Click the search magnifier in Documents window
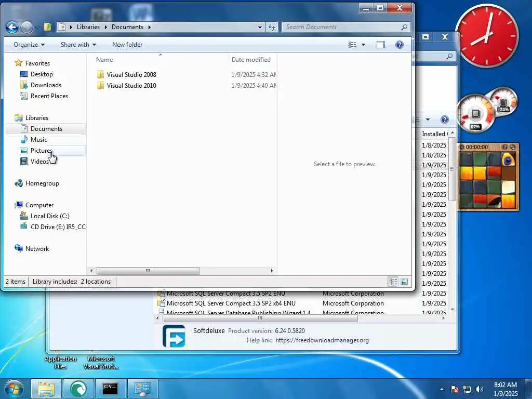Viewport: 532px width, 399px height. click(404, 27)
